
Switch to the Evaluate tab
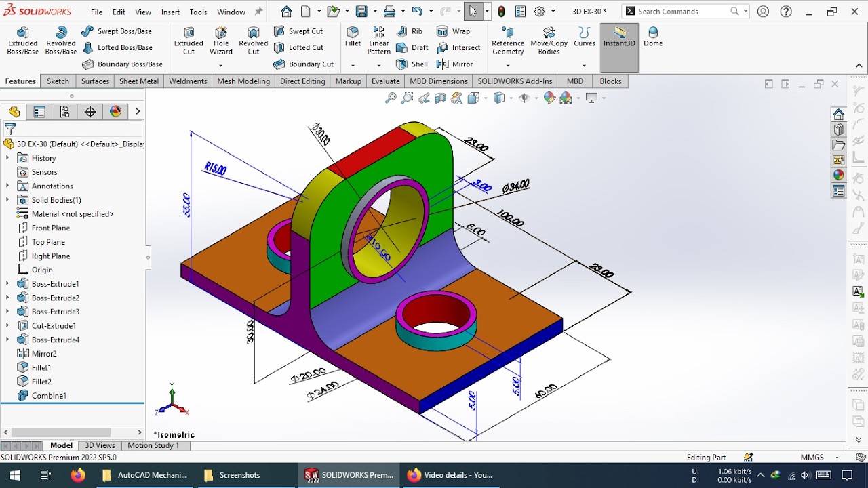pyautogui.click(x=385, y=81)
